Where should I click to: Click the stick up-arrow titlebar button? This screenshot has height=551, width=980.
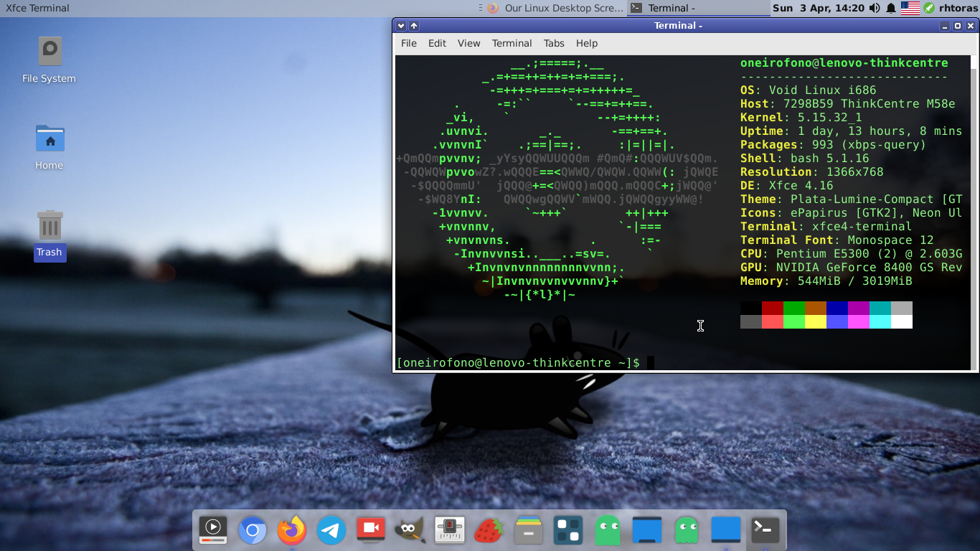[x=414, y=26]
